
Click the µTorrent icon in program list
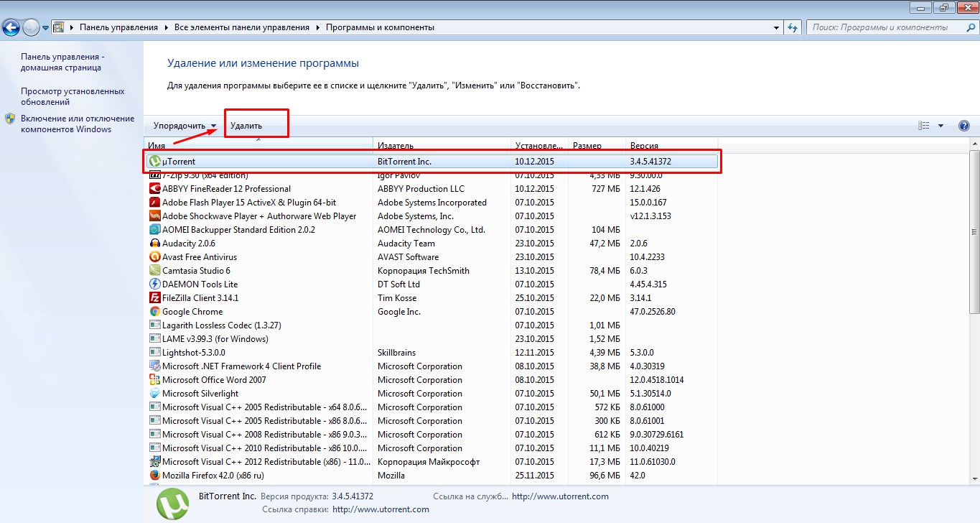155,162
